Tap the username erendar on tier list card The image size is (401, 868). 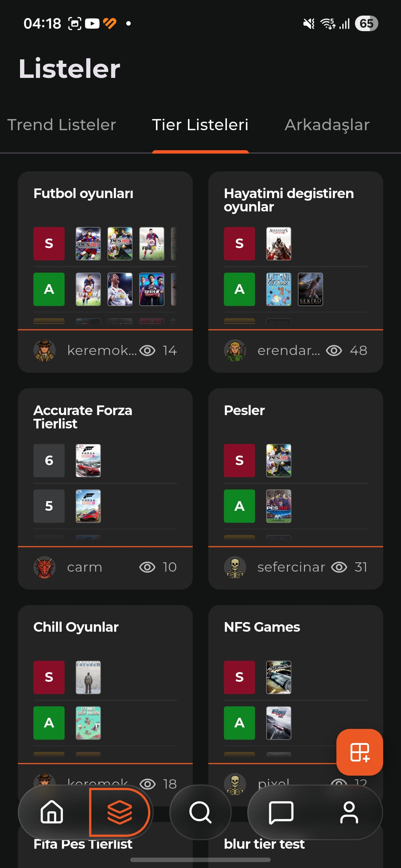[x=288, y=351]
